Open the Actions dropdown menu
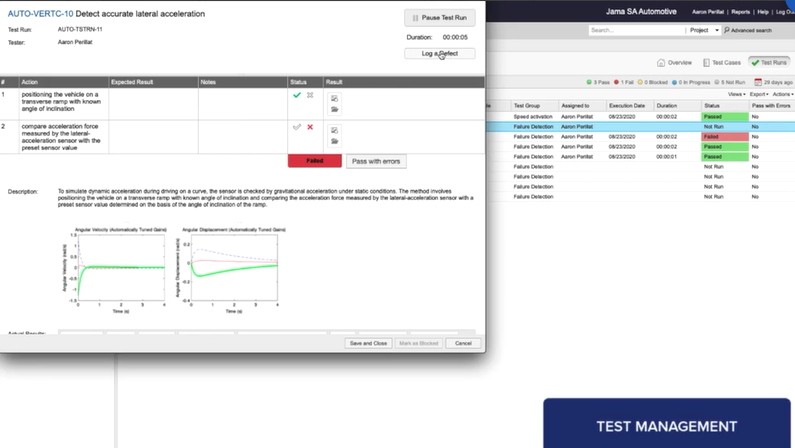 783,94
